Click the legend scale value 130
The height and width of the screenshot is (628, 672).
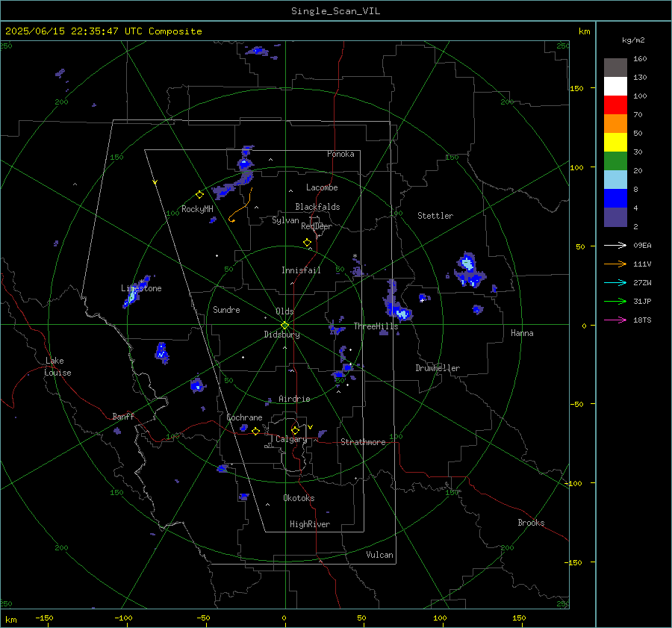point(640,77)
